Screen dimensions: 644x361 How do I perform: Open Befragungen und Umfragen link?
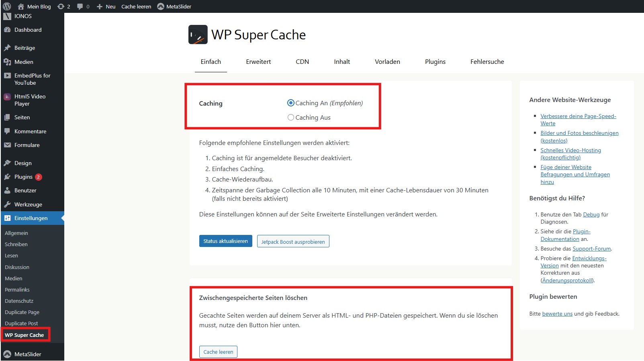[x=575, y=174]
